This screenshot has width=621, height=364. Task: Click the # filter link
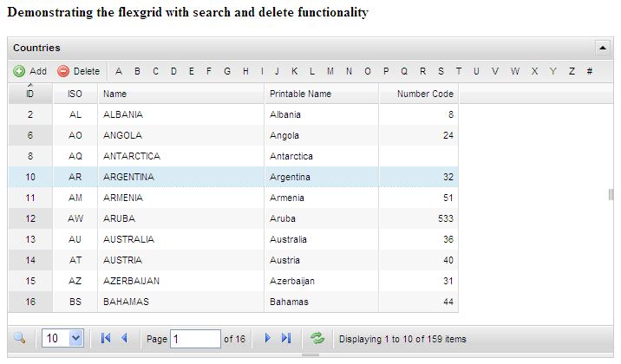tap(590, 72)
